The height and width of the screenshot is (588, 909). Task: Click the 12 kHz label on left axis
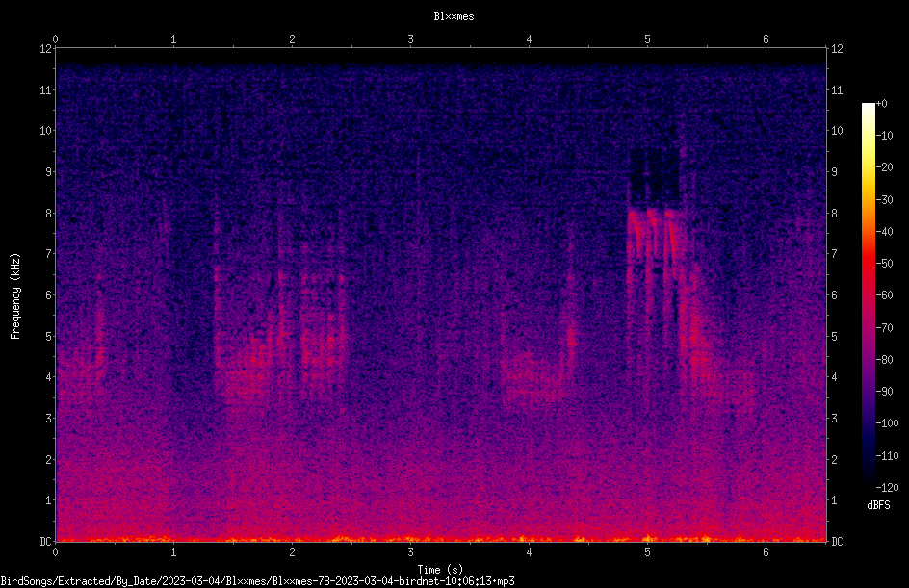coord(46,49)
